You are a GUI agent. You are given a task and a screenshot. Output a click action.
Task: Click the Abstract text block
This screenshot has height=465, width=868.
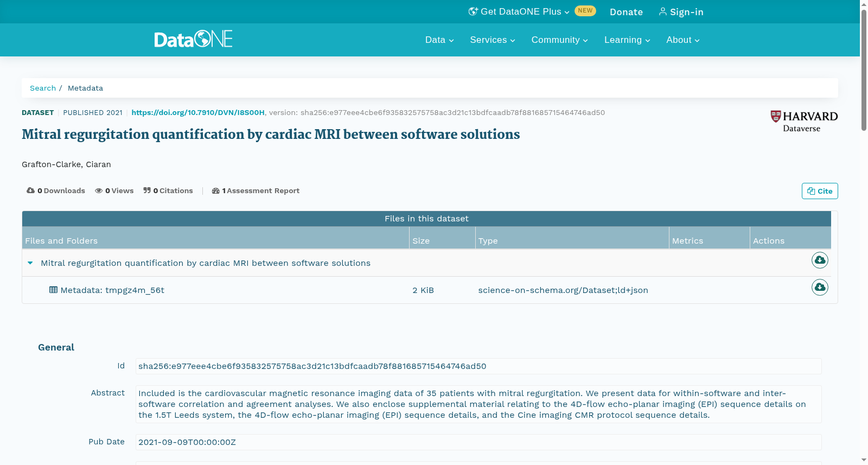[478, 404]
